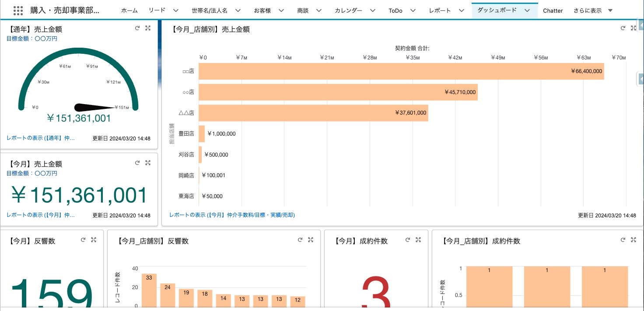Refresh the 【今月_店舗別】売上金額 chart

[623, 28]
